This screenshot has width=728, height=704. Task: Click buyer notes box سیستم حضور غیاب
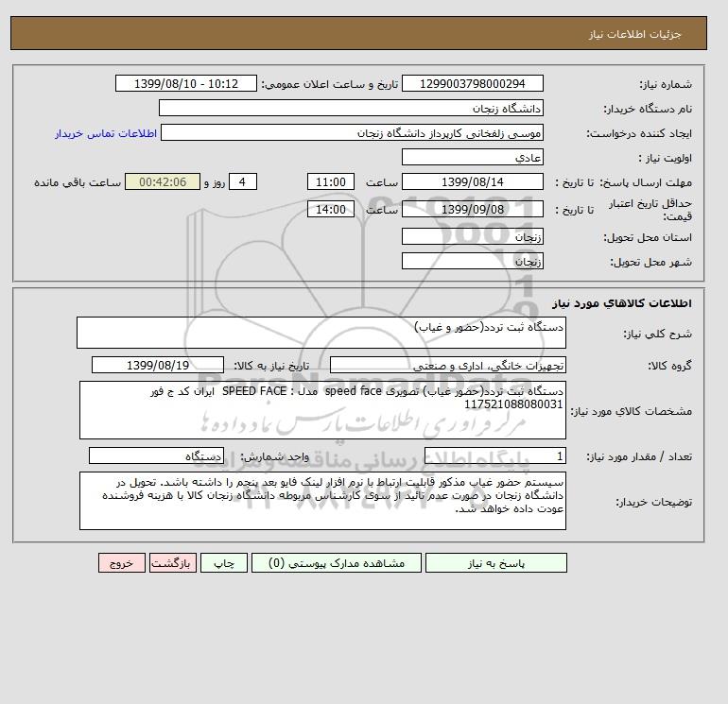[322, 501]
